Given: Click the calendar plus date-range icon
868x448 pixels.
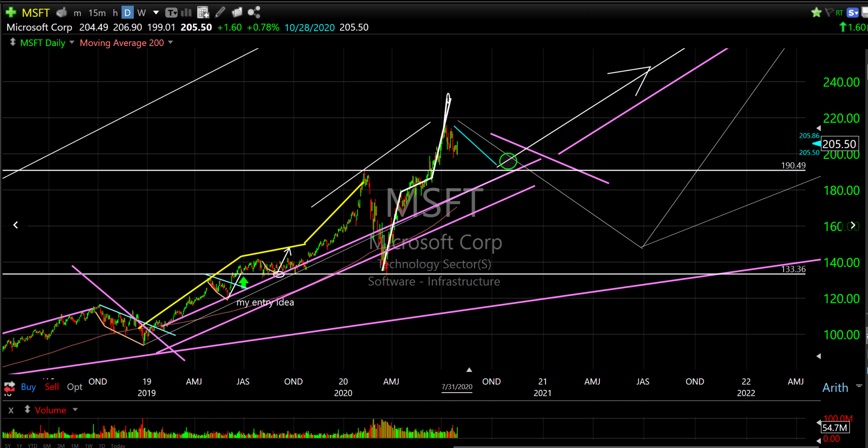Looking at the screenshot, I should point(203,13).
